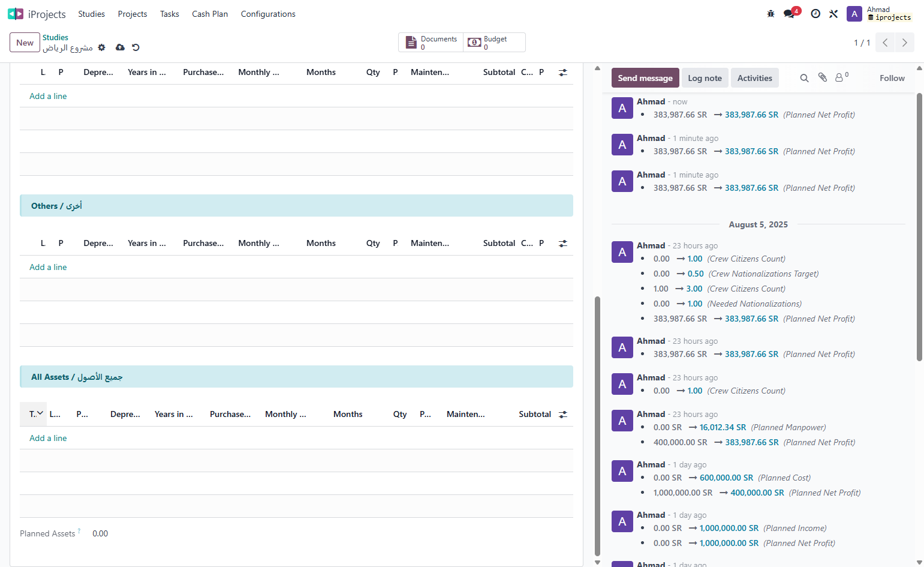
Task: Click Follow in the chatter header
Action: tap(892, 78)
